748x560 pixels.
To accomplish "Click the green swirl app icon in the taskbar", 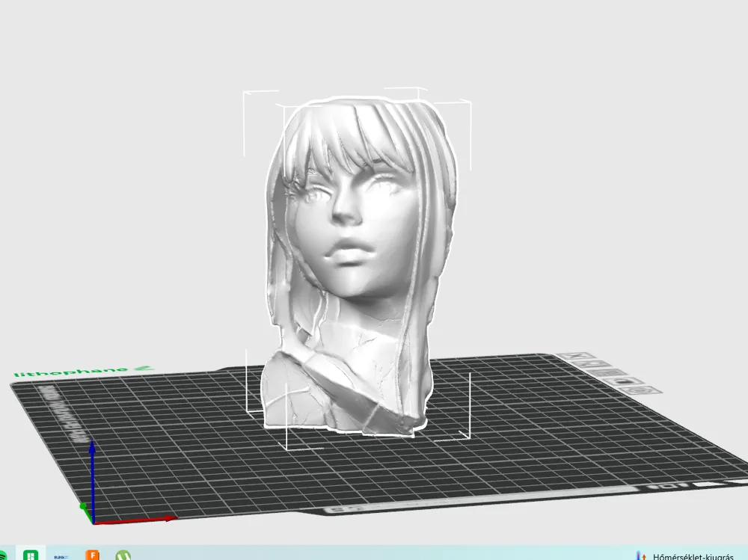I will coord(123,556).
